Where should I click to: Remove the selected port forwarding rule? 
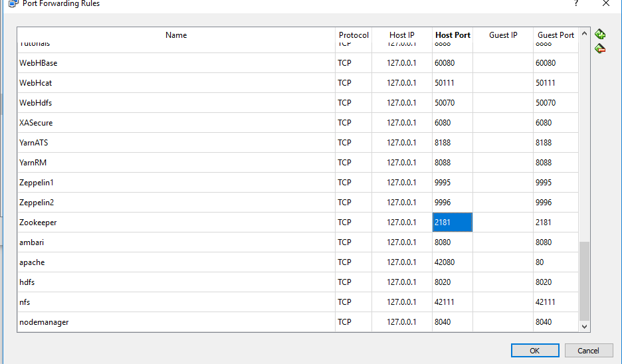[x=600, y=48]
